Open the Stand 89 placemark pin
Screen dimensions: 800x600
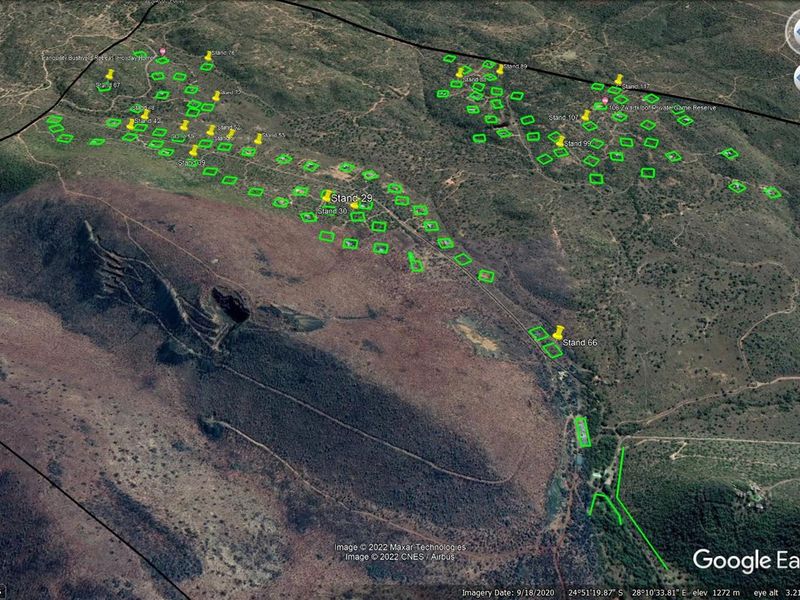(x=500, y=69)
